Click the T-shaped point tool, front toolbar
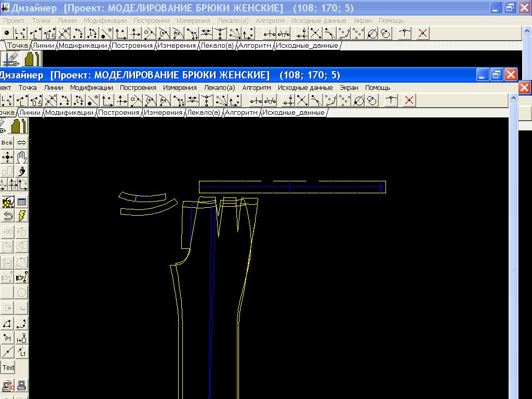This screenshot has width=532, height=399. tap(391, 100)
